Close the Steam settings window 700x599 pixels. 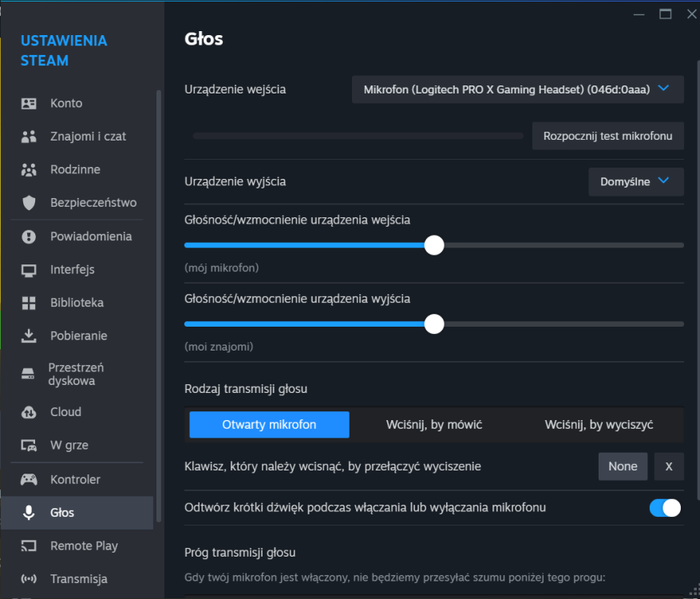(691, 14)
